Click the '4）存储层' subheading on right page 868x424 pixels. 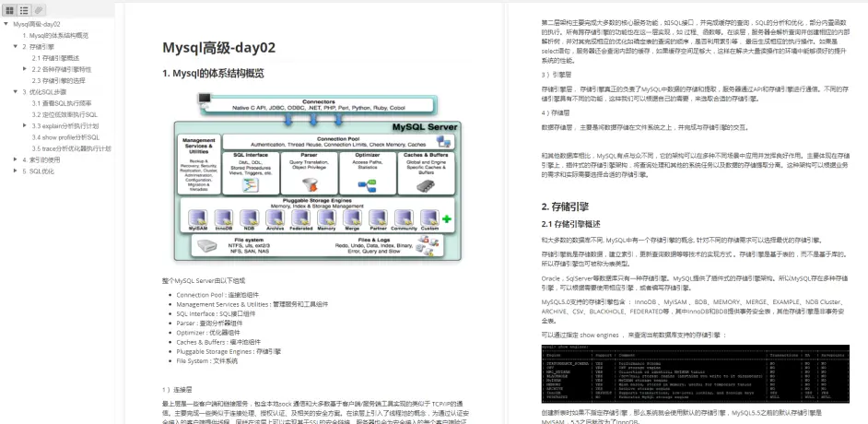(x=554, y=113)
